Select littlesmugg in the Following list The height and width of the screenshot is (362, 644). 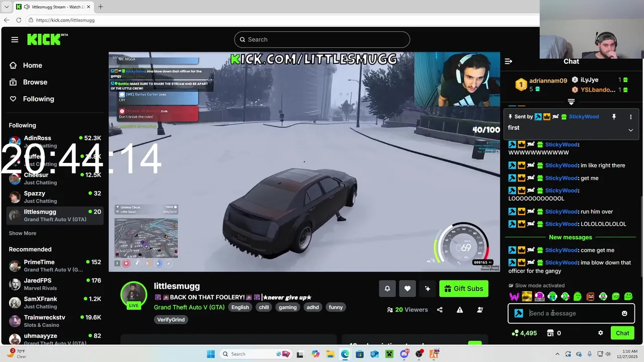click(x=55, y=215)
